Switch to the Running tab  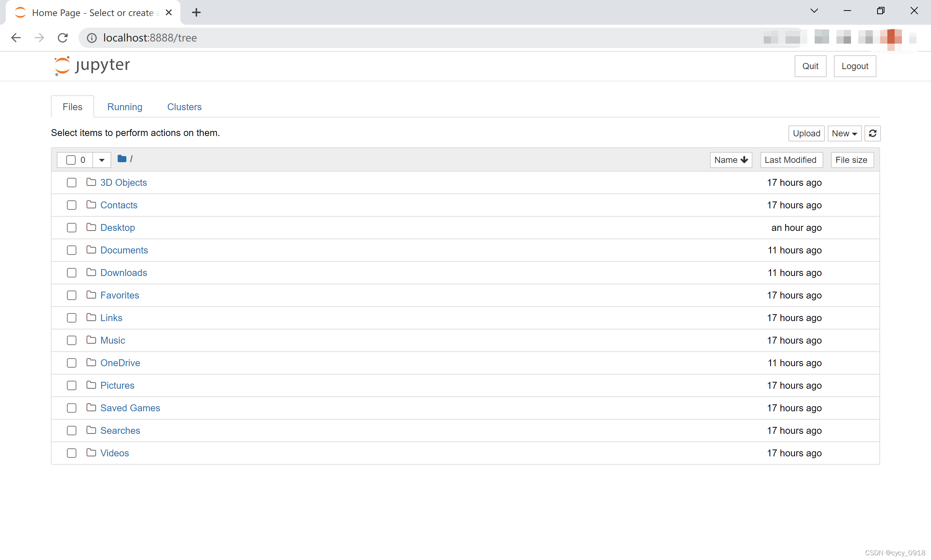tap(124, 107)
